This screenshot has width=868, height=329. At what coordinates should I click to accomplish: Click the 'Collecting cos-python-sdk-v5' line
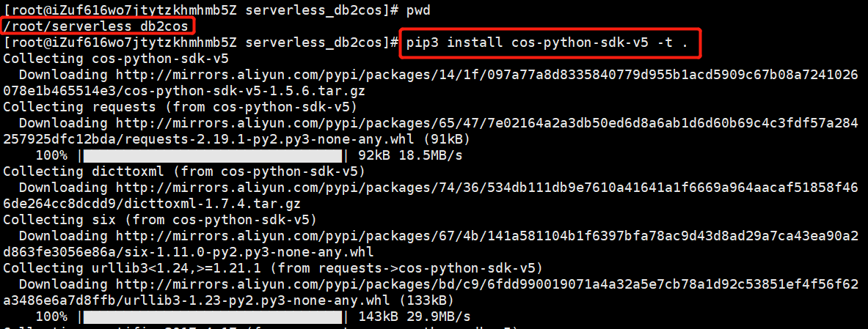[116, 59]
